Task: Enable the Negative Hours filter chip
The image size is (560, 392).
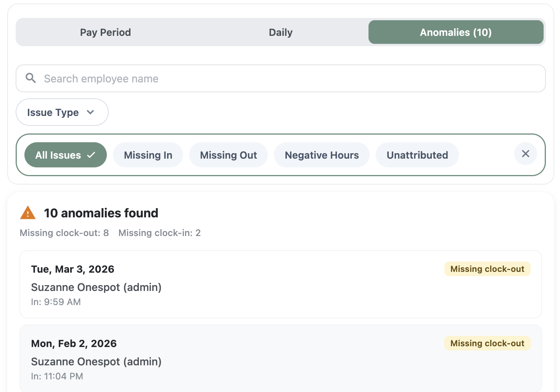Action: (x=322, y=155)
